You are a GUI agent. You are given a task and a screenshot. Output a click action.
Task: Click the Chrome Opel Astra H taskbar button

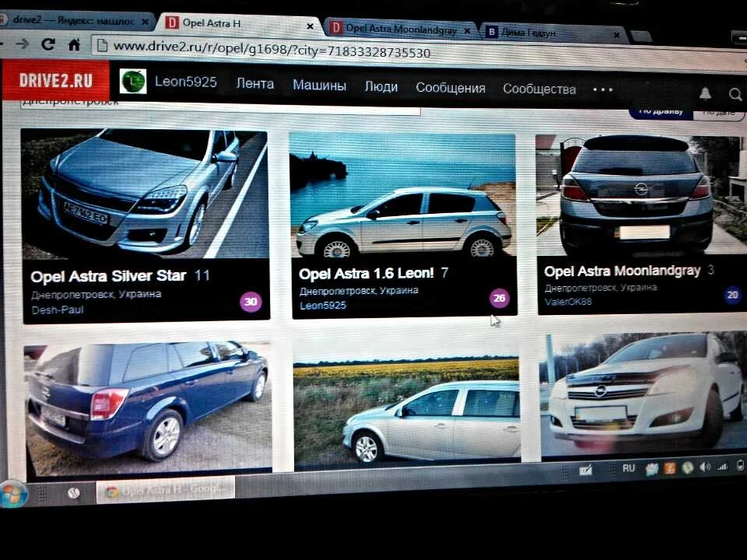pyautogui.click(x=165, y=490)
